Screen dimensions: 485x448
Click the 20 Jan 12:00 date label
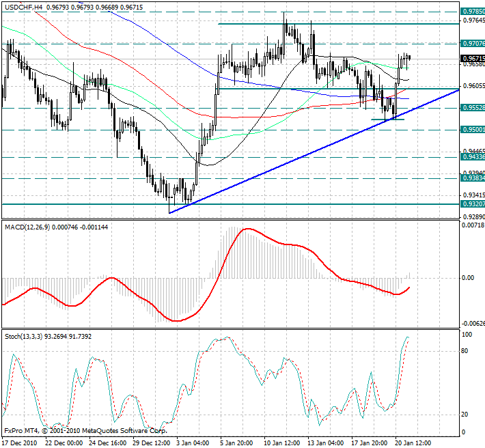click(x=413, y=443)
